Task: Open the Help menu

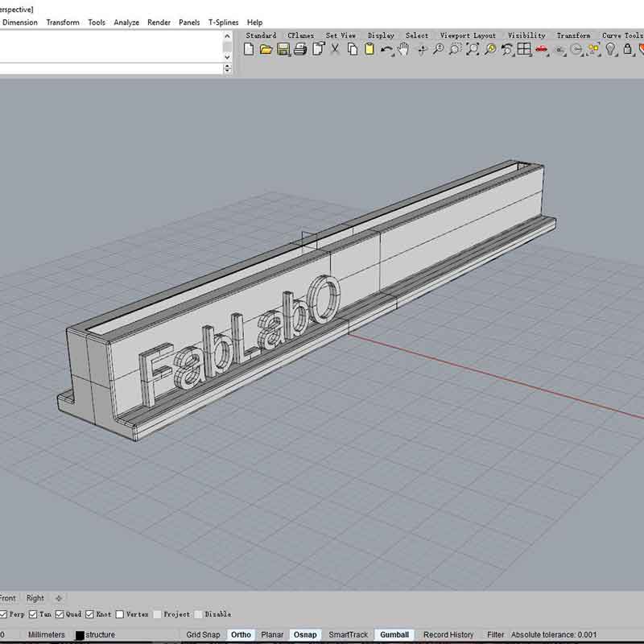Action: (254, 23)
